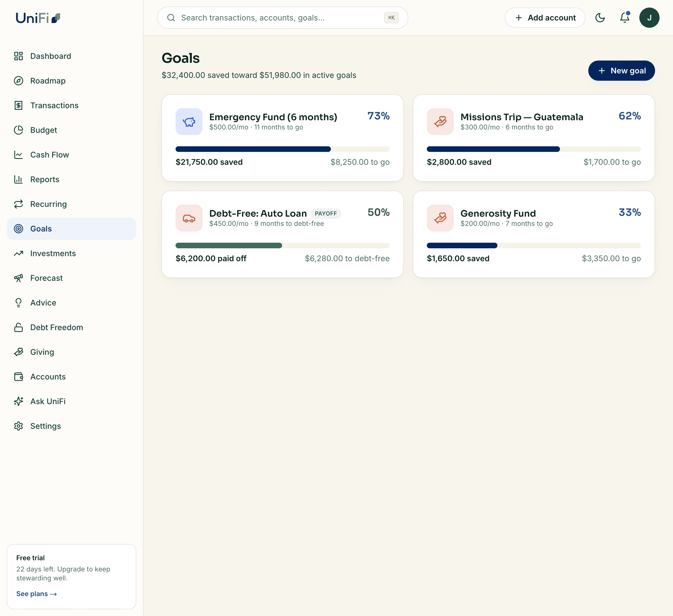This screenshot has height=616, width=673.
Task: Click the 62% Missions Trip percentage
Action: click(629, 116)
